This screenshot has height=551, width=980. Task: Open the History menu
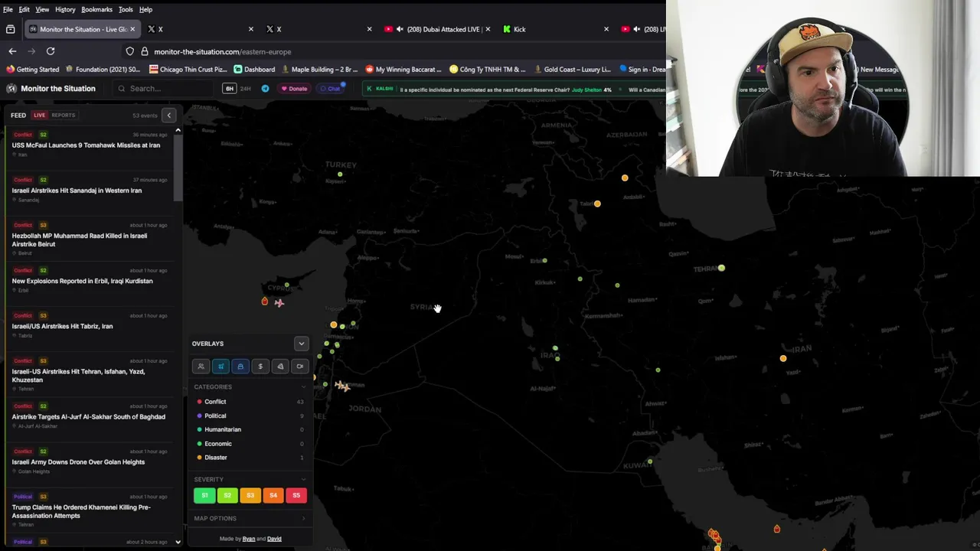point(65,9)
